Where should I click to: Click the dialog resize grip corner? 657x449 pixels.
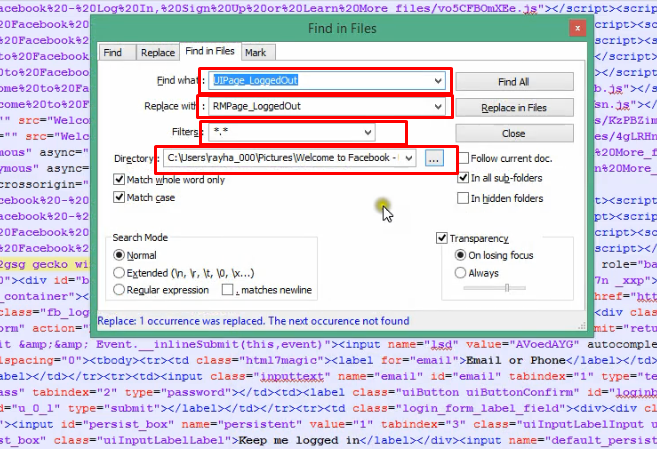(x=582, y=326)
